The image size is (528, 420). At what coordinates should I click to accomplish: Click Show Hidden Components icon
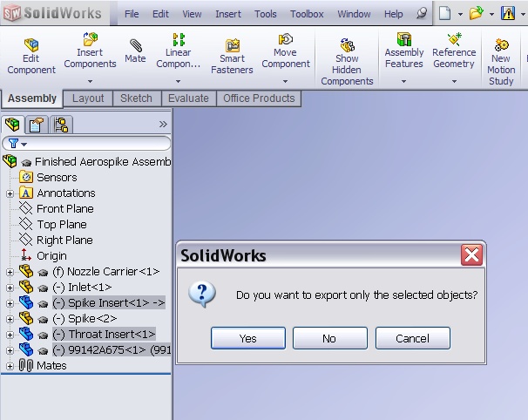pos(347,44)
